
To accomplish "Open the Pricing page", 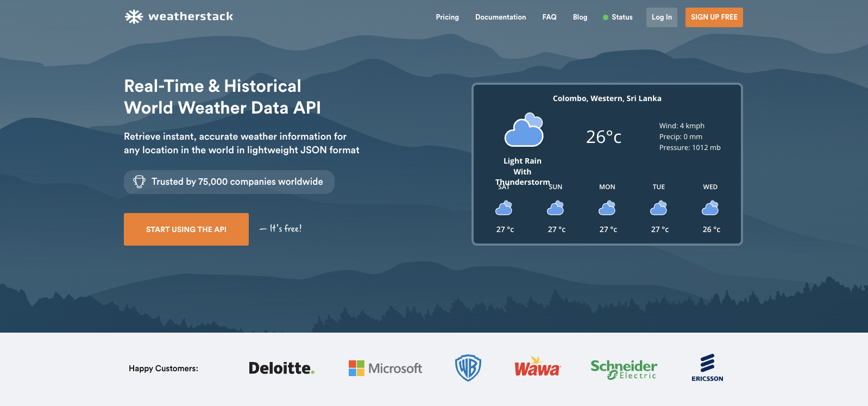I will (447, 17).
